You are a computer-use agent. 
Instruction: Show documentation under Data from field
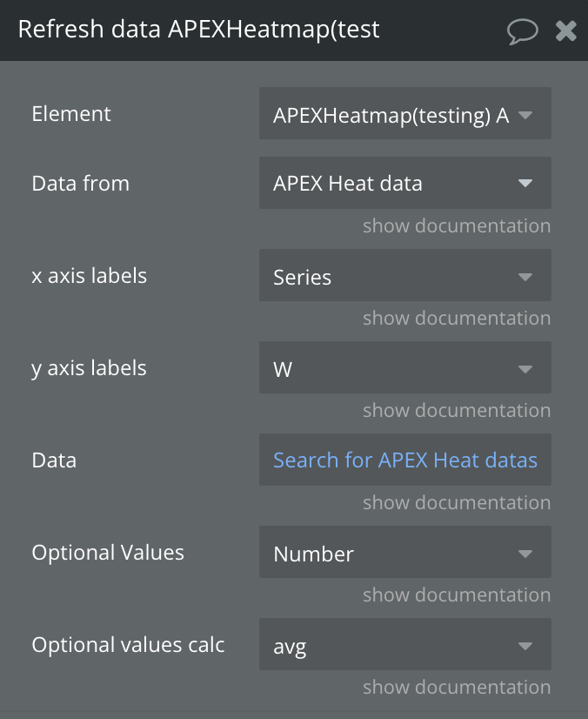tap(457, 226)
